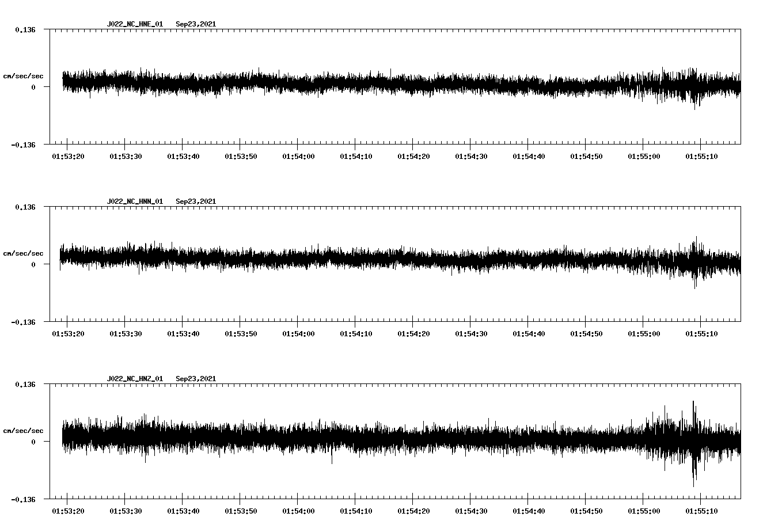
Task: Click the cm/sec/sec axis label of HNZ plot
Action: click(23, 431)
